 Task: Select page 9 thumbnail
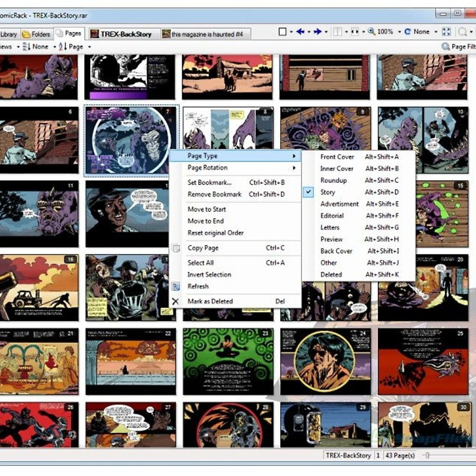point(325,129)
